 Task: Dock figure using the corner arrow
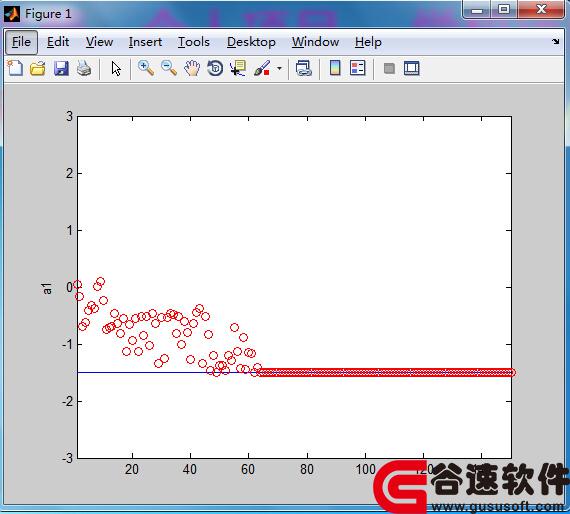pos(555,41)
